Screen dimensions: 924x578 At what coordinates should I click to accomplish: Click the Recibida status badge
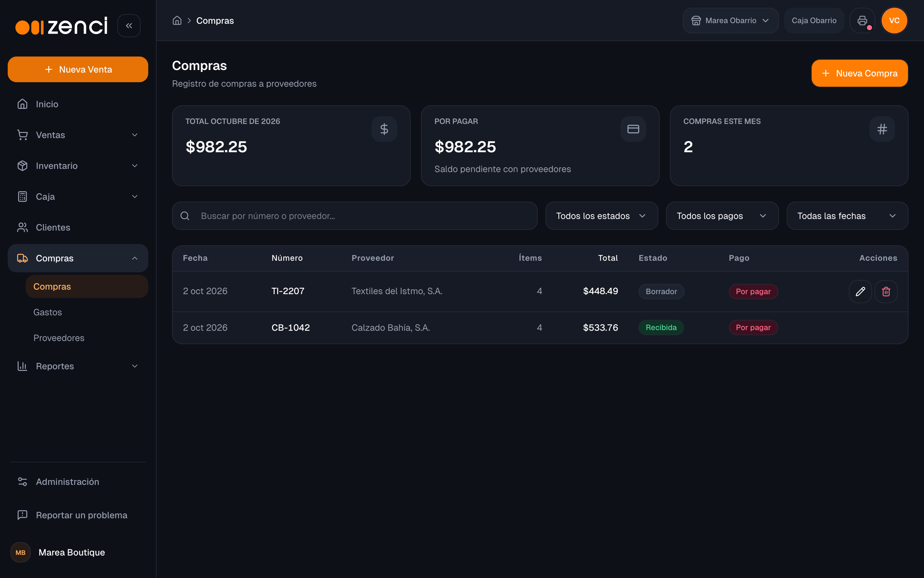tap(661, 328)
